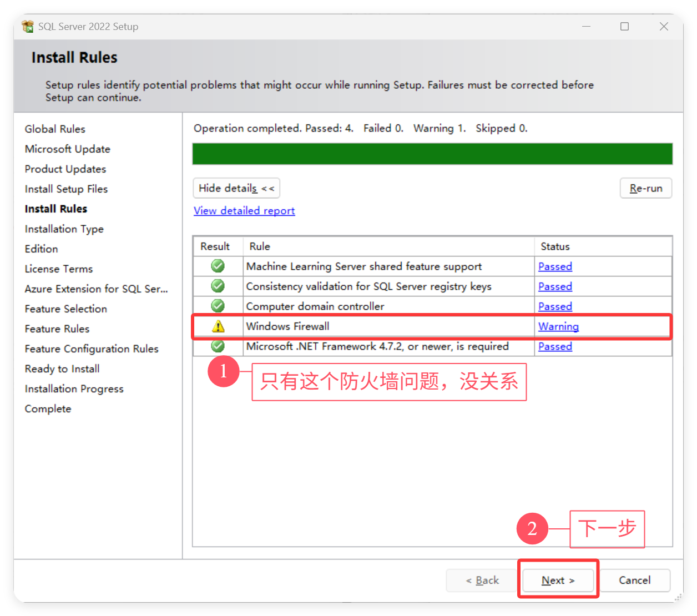This screenshot has height=616, width=697.
Task: Go back with the Back button
Action: (x=482, y=580)
